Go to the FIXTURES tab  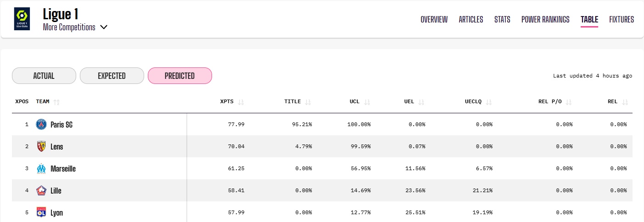(x=622, y=19)
